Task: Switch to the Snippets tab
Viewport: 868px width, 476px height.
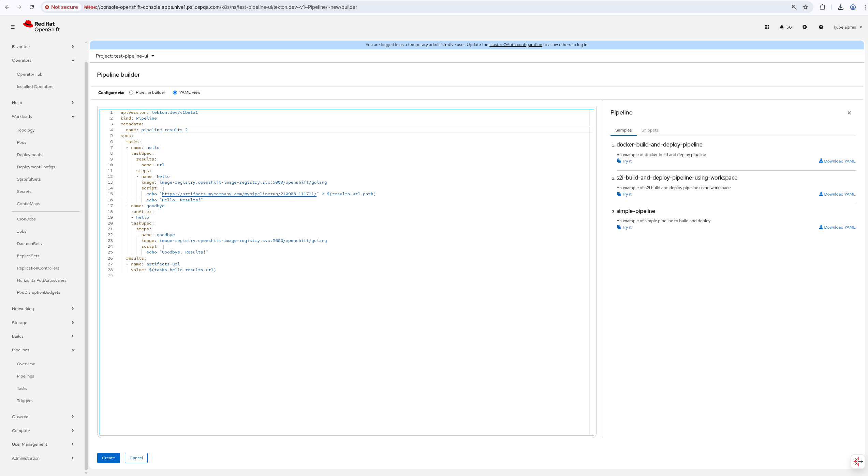Action: coord(649,130)
